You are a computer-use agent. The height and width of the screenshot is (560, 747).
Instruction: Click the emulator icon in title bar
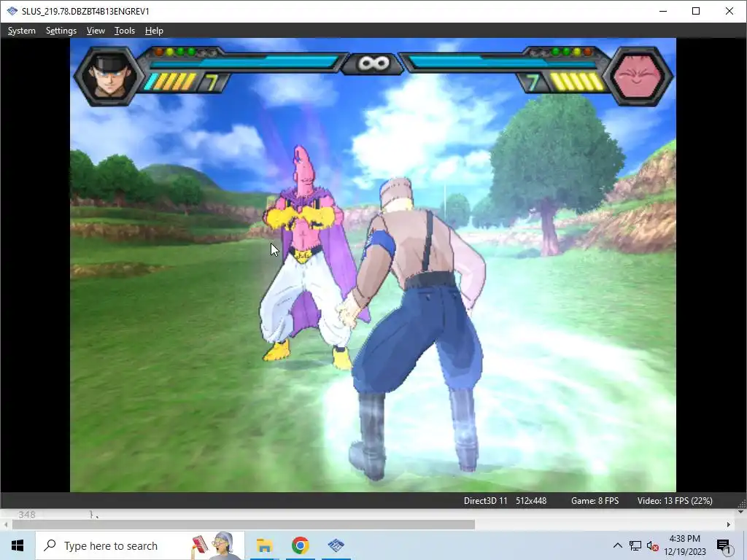coord(12,11)
